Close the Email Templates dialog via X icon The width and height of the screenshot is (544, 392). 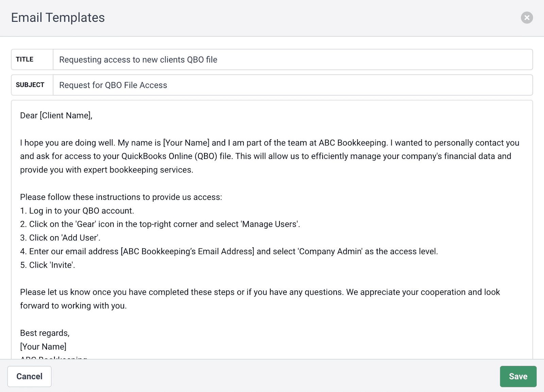(527, 18)
